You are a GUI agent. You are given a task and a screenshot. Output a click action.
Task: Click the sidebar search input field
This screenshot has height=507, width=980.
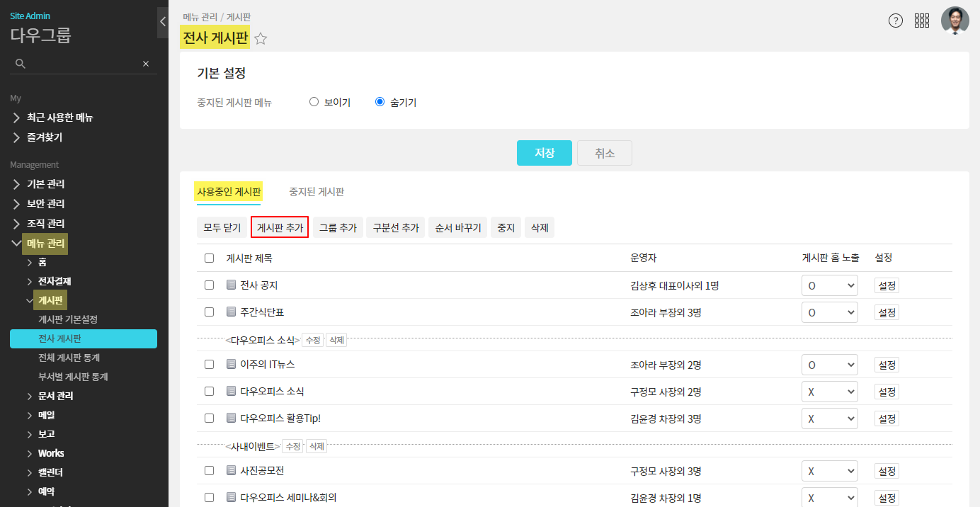tap(81, 64)
